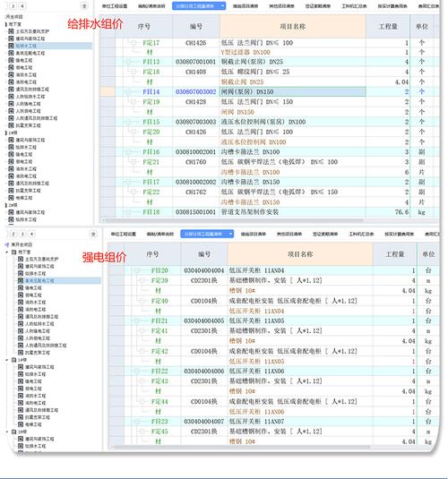Click the 人防通风及防排烟工程 icon in lower tree

[x=21, y=346]
